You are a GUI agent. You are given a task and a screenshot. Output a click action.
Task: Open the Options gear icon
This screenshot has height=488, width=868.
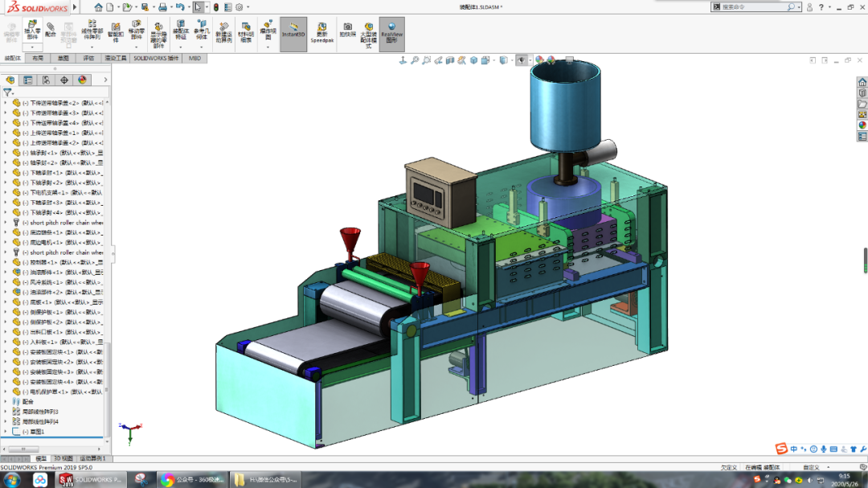[240, 7]
